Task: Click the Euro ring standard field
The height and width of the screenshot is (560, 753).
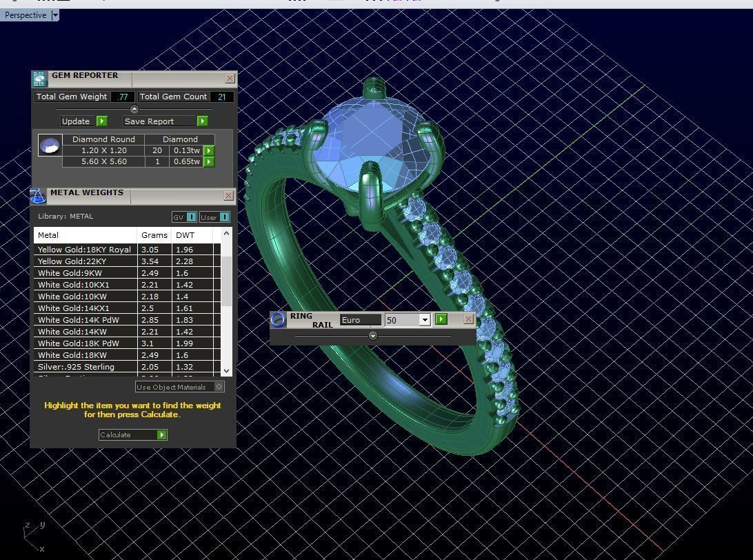Action: pyautogui.click(x=361, y=320)
